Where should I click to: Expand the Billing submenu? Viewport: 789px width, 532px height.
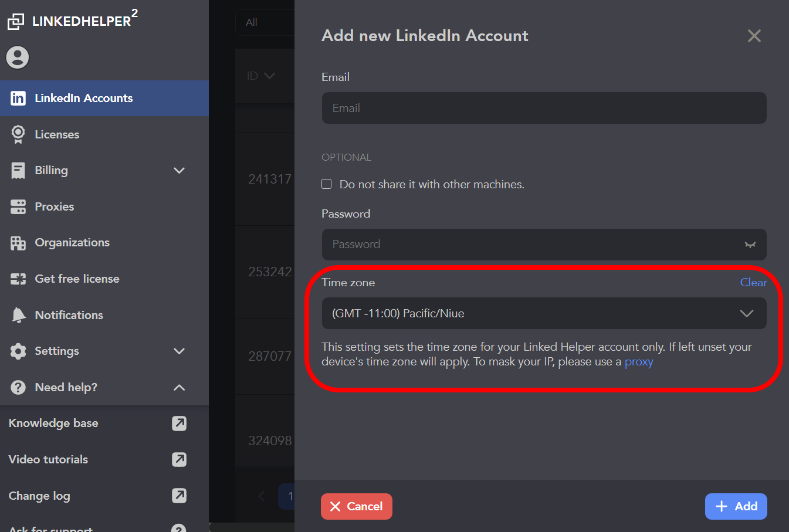[180, 171]
